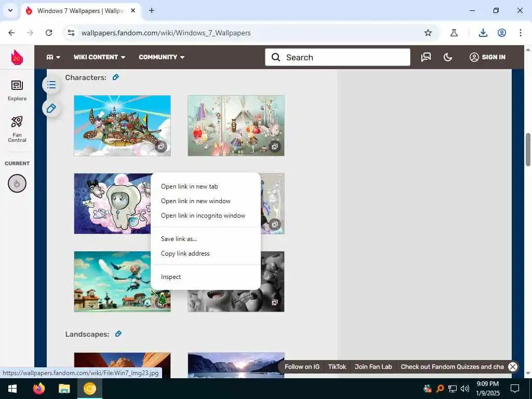This screenshot has height=399, width=532.
Task: Click the Chrome taskbar icon
Action: click(x=90, y=389)
